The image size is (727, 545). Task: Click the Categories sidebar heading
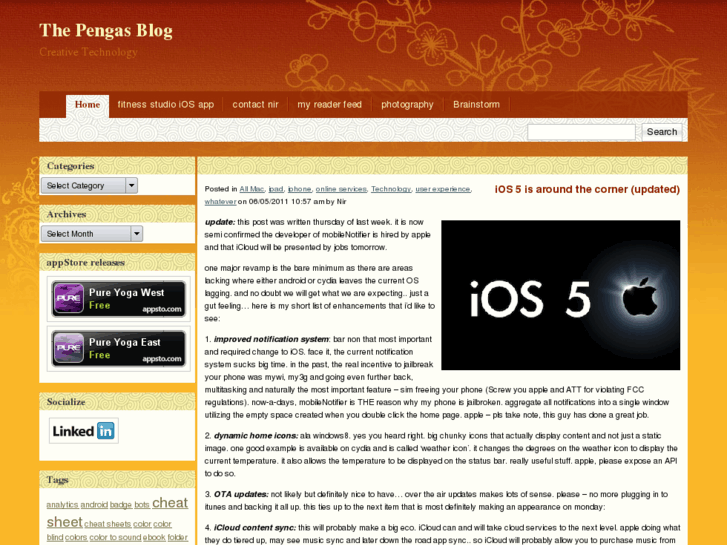click(70, 166)
